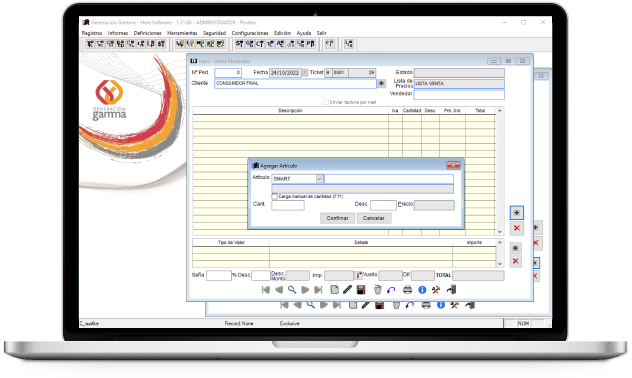Create new record with blank page icon
The image size is (632, 378).
tap(334, 290)
